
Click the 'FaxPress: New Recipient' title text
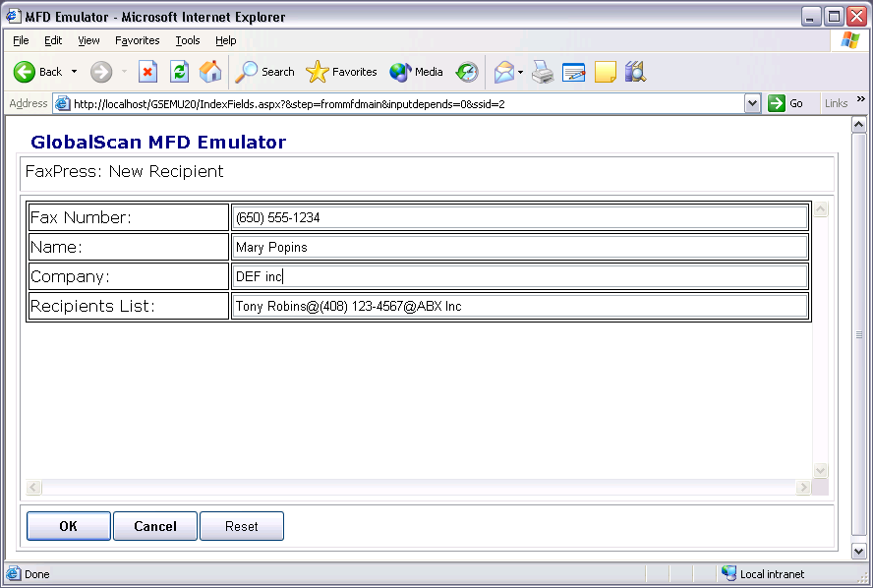click(x=124, y=171)
